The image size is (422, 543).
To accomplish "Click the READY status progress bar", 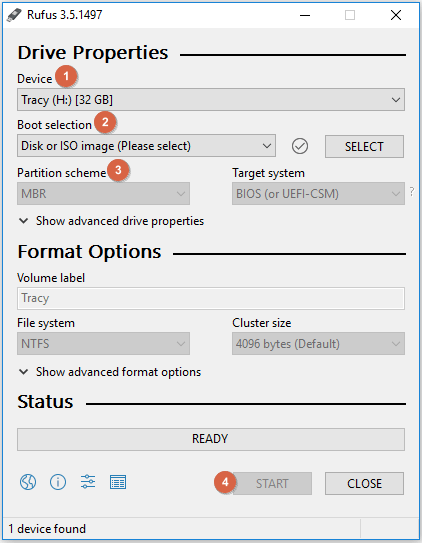I will click(x=211, y=439).
